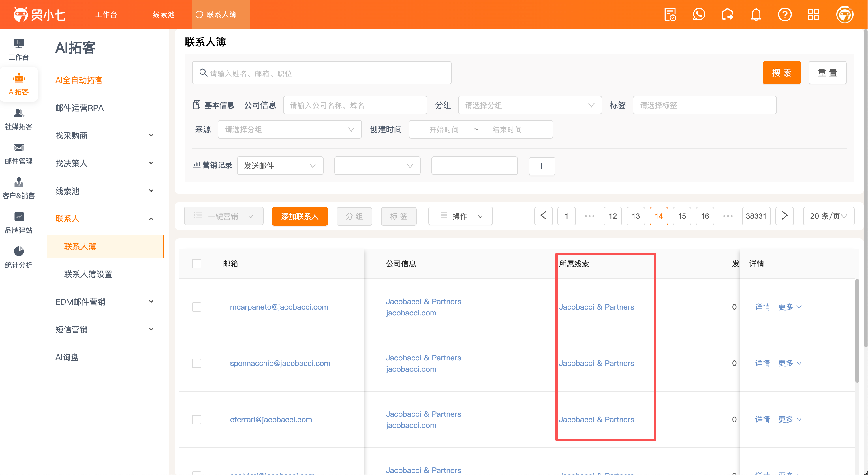Select checkbox for spennacchio@jacobacci.com row
The image size is (868, 475).
click(196, 363)
